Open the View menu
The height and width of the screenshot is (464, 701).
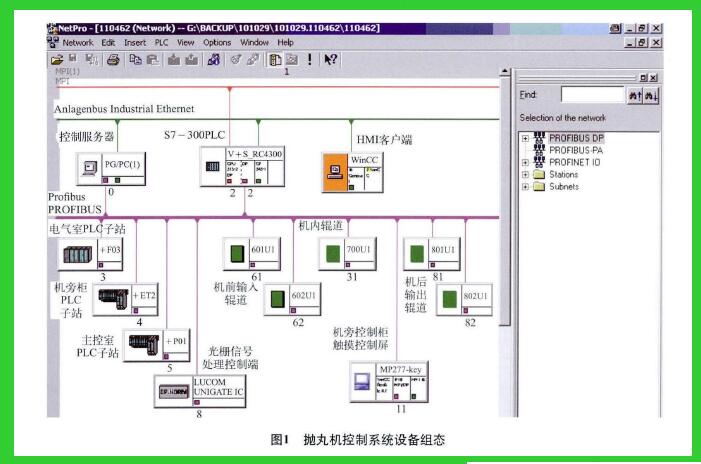pos(186,42)
